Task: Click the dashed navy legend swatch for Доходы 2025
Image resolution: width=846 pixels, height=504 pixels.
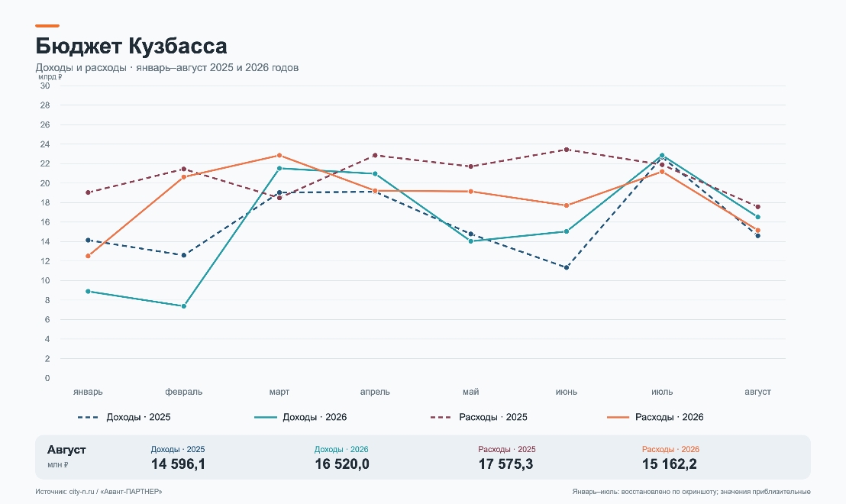Action: [x=88, y=417]
